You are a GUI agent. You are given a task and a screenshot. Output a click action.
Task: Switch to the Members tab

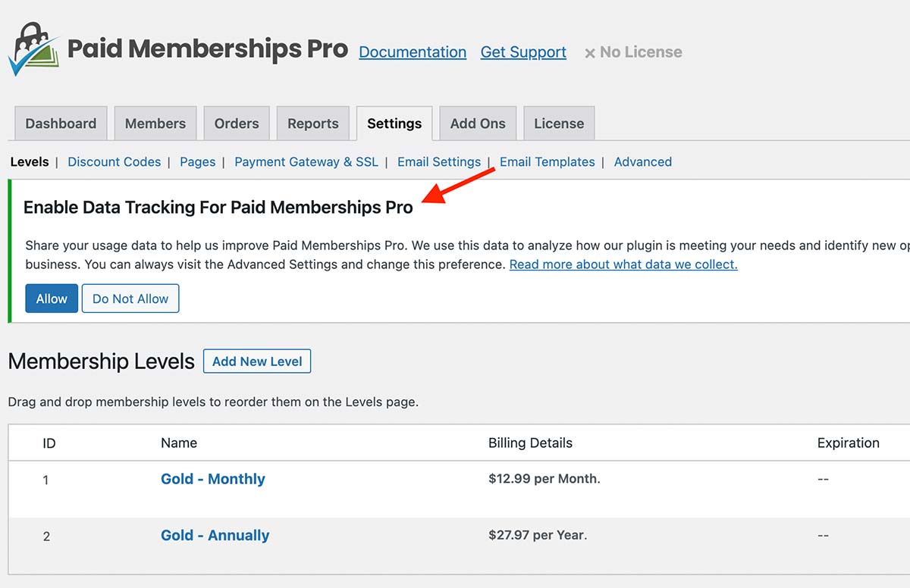pyautogui.click(x=155, y=123)
